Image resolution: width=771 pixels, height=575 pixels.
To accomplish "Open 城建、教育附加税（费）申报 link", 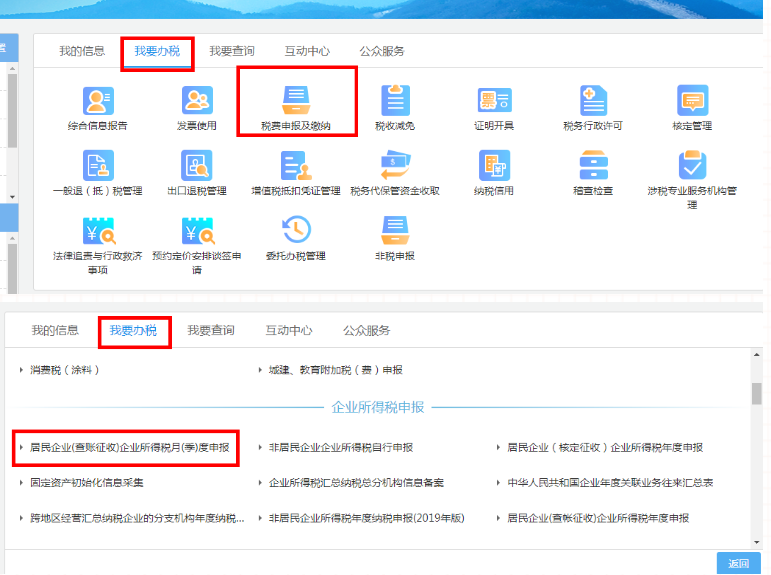I will click(x=336, y=370).
